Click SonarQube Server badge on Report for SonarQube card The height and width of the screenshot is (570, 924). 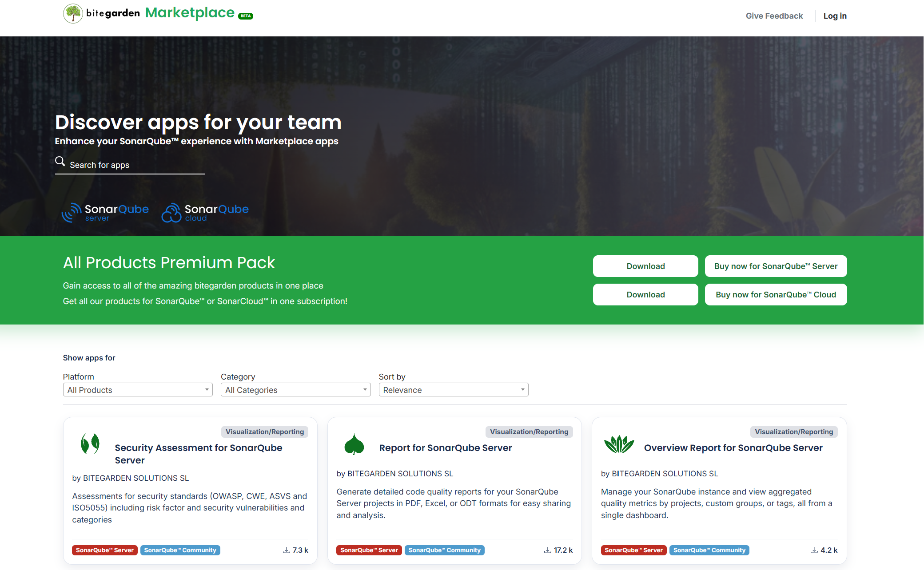[x=369, y=550]
